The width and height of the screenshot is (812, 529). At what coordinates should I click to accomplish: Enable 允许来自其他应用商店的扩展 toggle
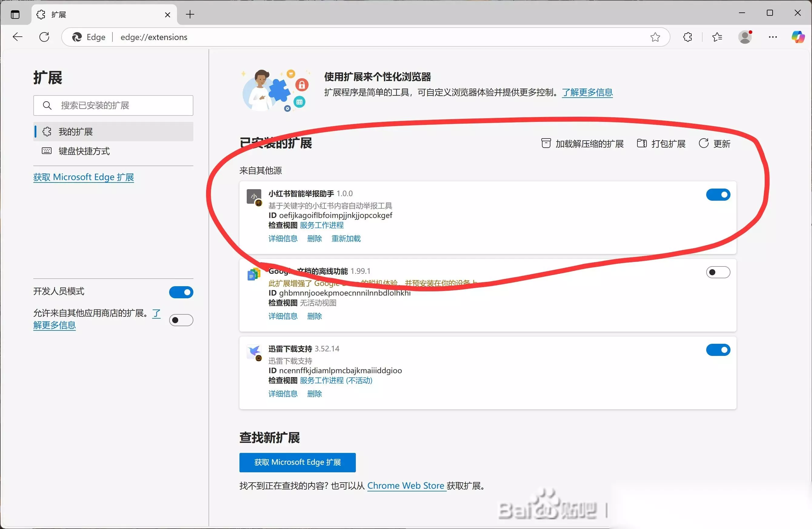[181, 320]
